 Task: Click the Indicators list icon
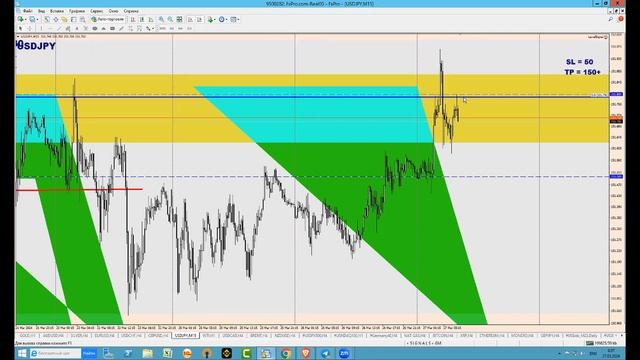click(210, 20)
